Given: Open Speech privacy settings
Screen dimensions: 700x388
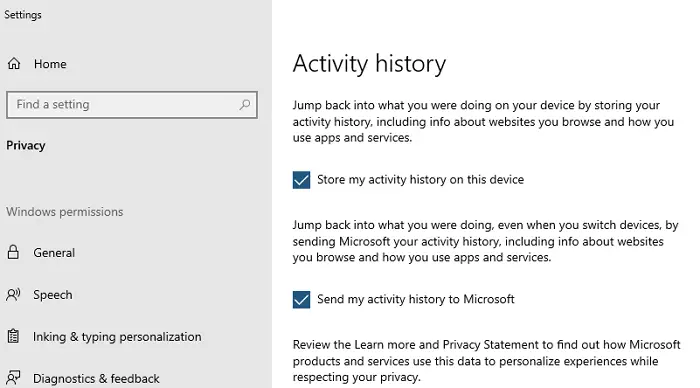Looking at the screenshot, I should [53, 295].
